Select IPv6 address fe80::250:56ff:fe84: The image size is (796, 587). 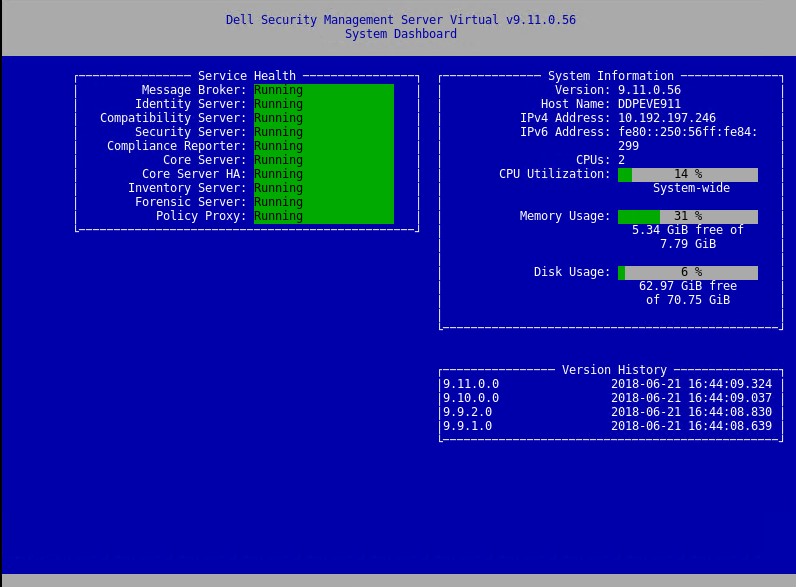click(687, 132)
